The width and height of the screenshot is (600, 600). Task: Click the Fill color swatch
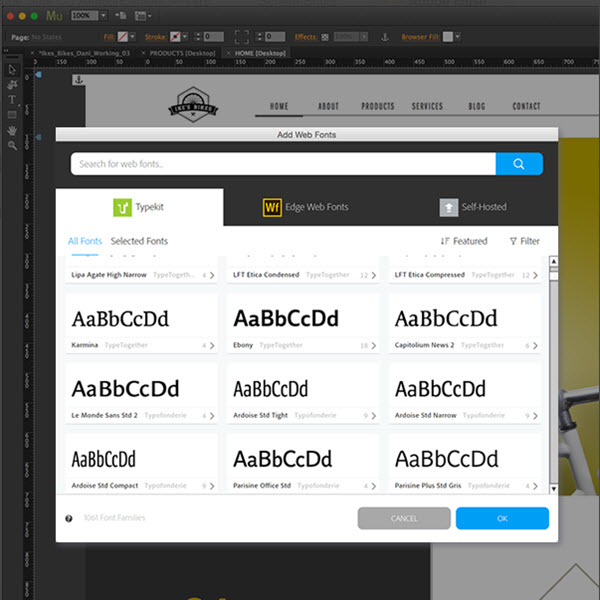[122, 37]
